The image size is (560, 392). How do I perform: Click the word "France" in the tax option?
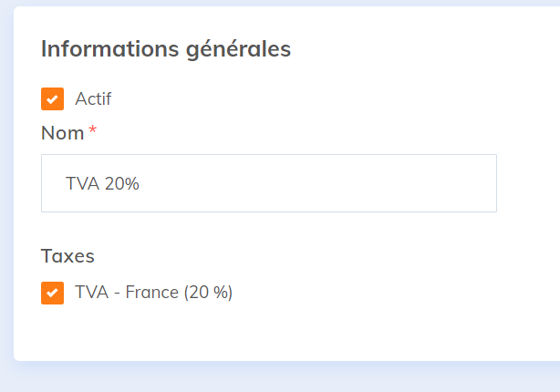(152, 293)
